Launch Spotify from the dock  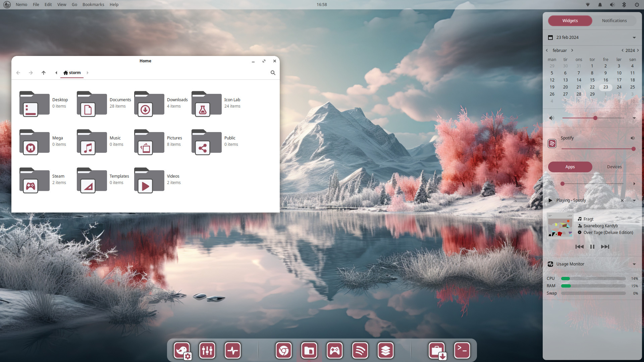[x=360, y=351]
